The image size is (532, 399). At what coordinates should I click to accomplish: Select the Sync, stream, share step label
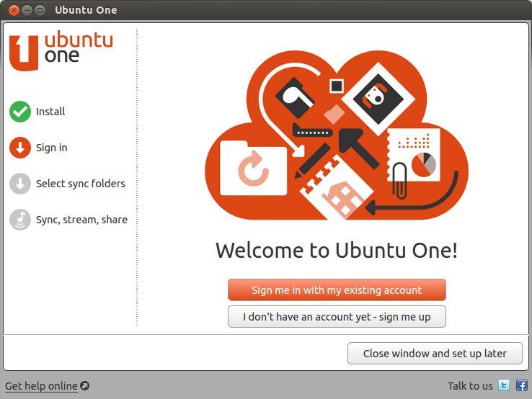pyautogui.click(x=81, y=220)
